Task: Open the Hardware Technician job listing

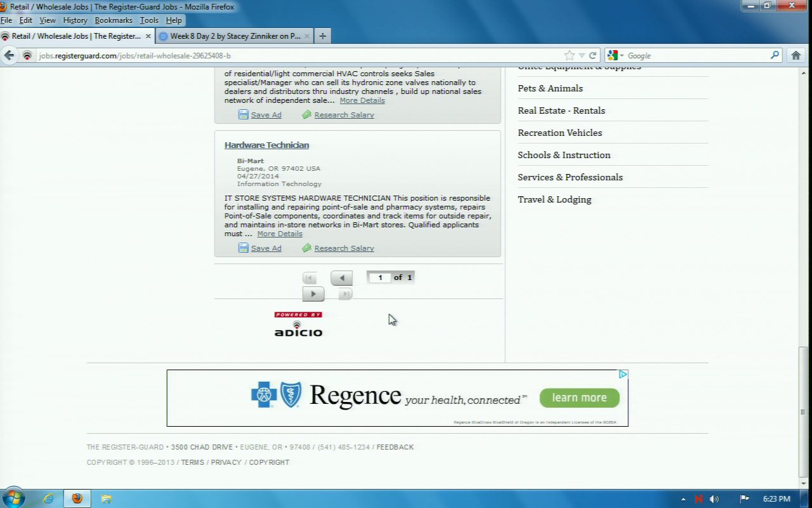Action: click(x=266, y=145)
